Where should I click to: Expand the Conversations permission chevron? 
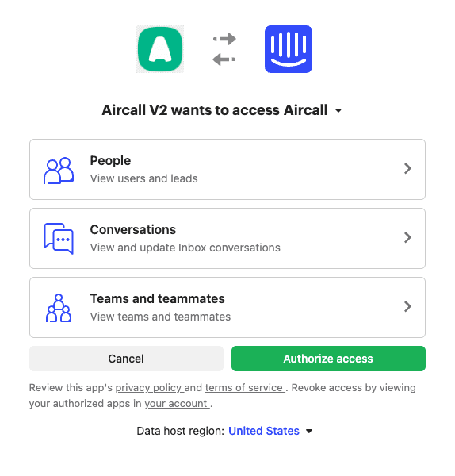(x=407, y=237)
